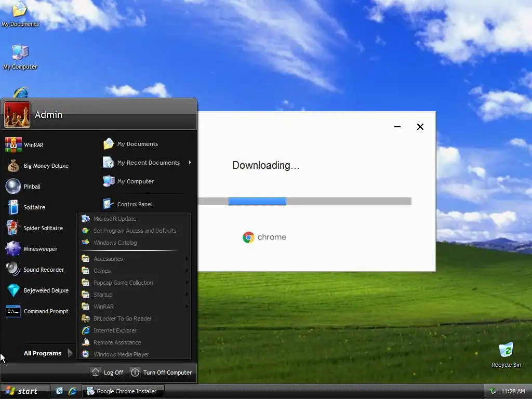Click the Downloading... status text
This screenshot has height=399, width=532.
tap(265, 165)
